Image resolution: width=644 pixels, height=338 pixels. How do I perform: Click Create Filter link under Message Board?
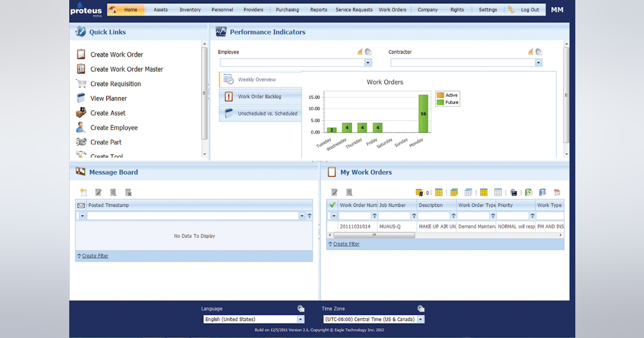click(95, 256)
